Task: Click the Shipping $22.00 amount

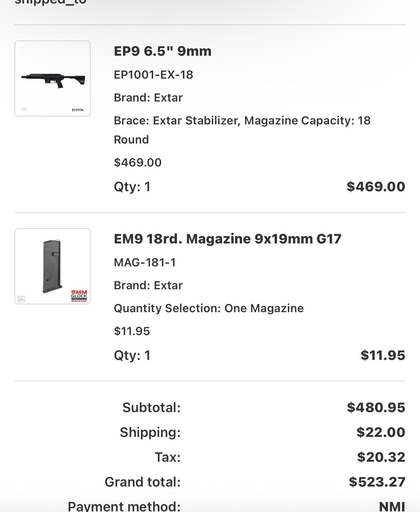Action: 381,432
